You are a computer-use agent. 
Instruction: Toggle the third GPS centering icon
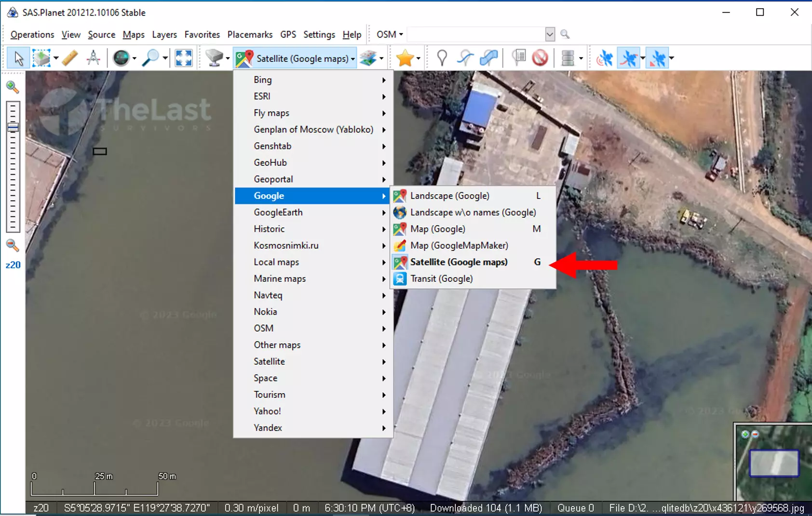(x=657, y=58)
